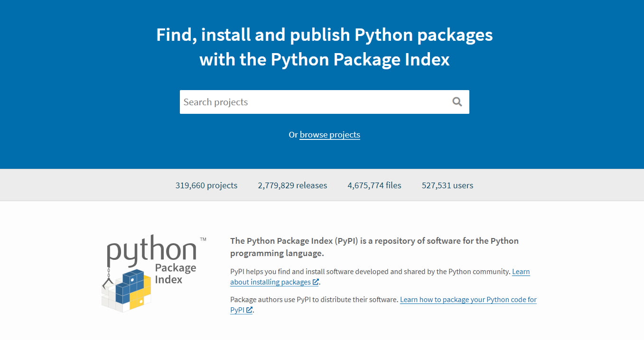The image size is (644, 340).
Task: Follow 'Learn how to package your Python code' link
Action: (x=468, y=300)
